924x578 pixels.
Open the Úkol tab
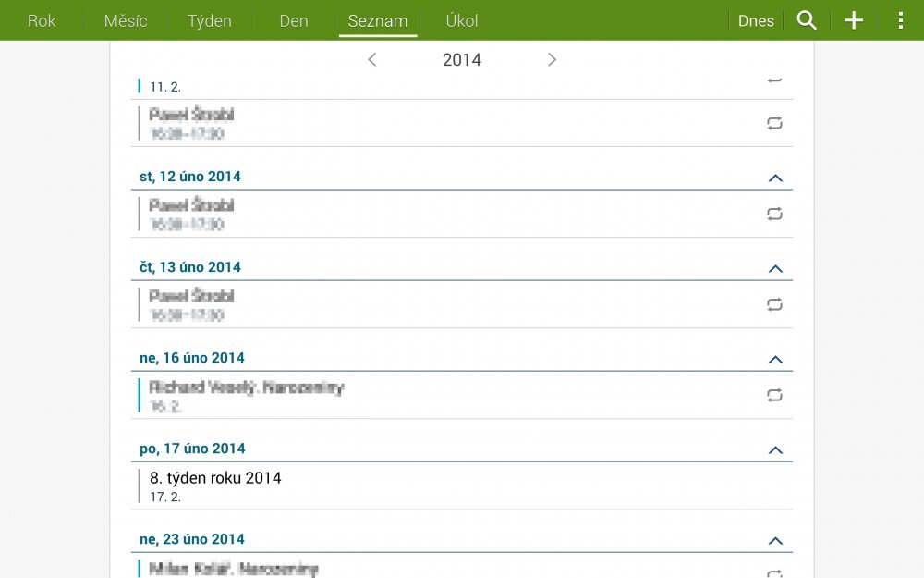click(462, 20)
